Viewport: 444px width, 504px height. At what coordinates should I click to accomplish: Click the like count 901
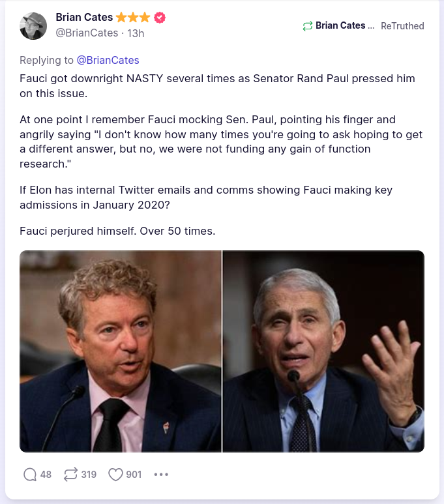pyautogui.click(x=134, y=475)
